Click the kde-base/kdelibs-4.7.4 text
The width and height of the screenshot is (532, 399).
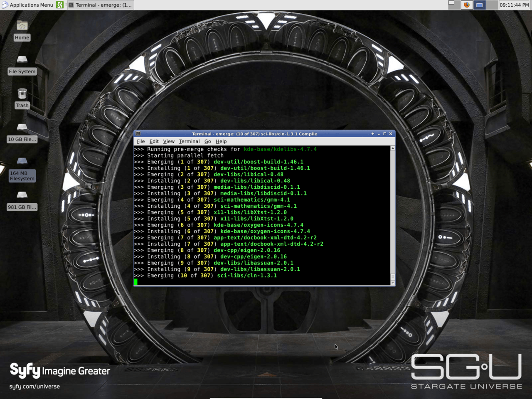pos(280,149)
